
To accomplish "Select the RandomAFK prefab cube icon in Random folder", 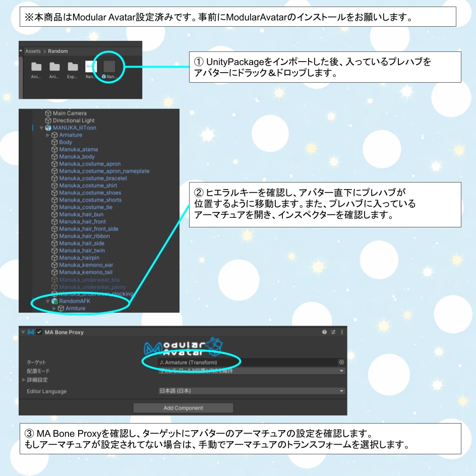I will tap(109, 66).
